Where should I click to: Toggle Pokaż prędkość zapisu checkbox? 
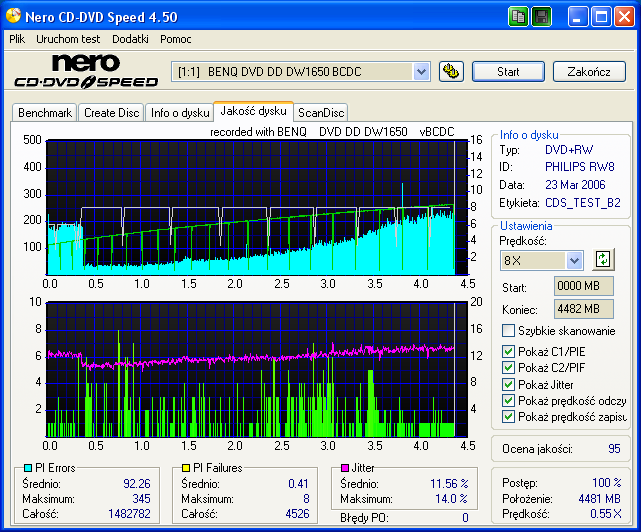click(508, 417)
